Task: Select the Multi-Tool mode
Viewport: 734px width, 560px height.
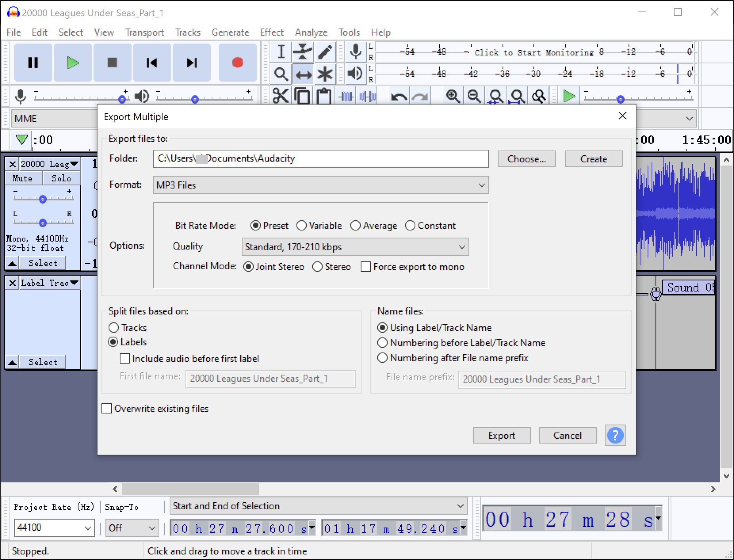Action: (325, 74)
